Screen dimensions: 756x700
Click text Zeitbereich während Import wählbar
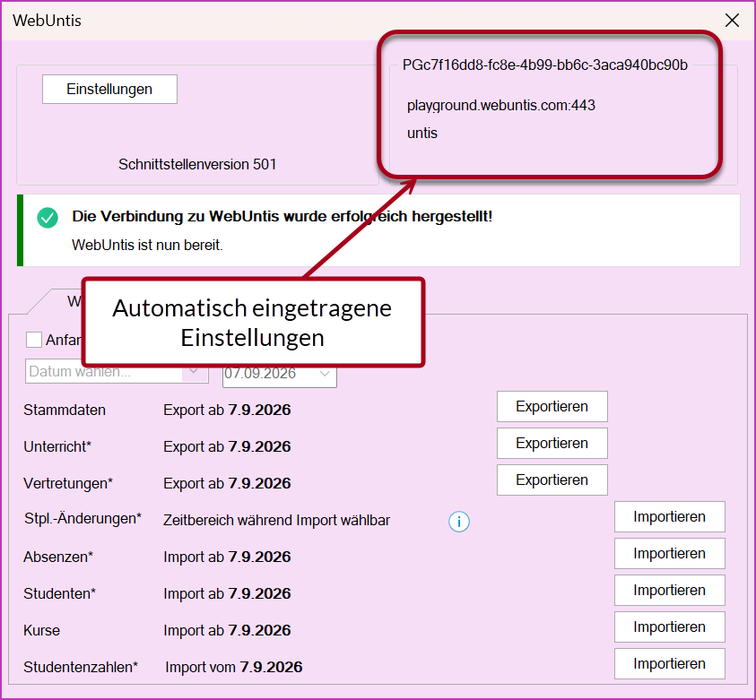click(277, 521)
